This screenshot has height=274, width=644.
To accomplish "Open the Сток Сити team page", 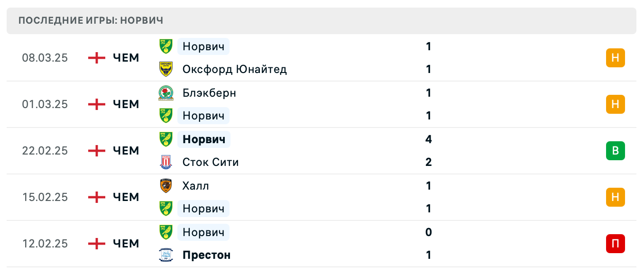I will (211, 162).
